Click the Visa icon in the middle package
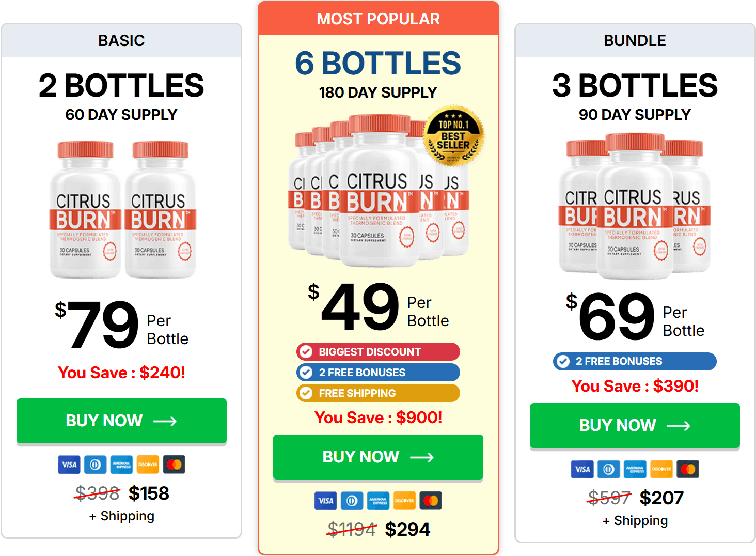The image size is (756, 556). (x=325, y=501)
